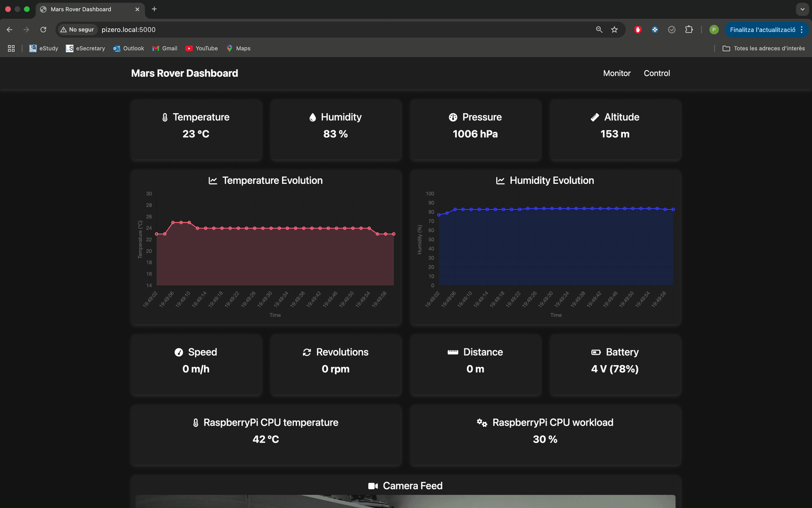The width and height of the screenshot is (812, 508).
Task: Click the refresh icon beside Revolutions
Action: pyautogui.click(x=307, y=353)
